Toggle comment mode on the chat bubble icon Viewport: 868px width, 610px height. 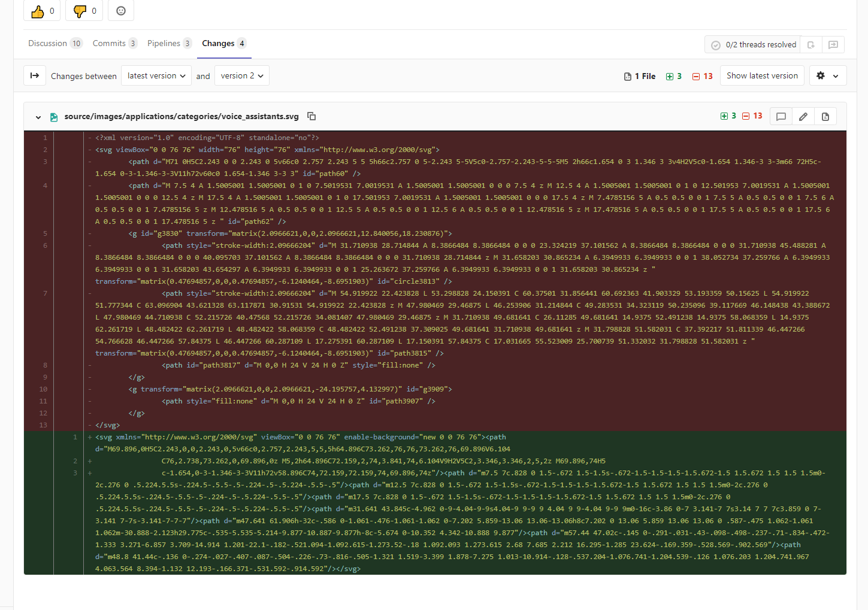pos(781,116)
